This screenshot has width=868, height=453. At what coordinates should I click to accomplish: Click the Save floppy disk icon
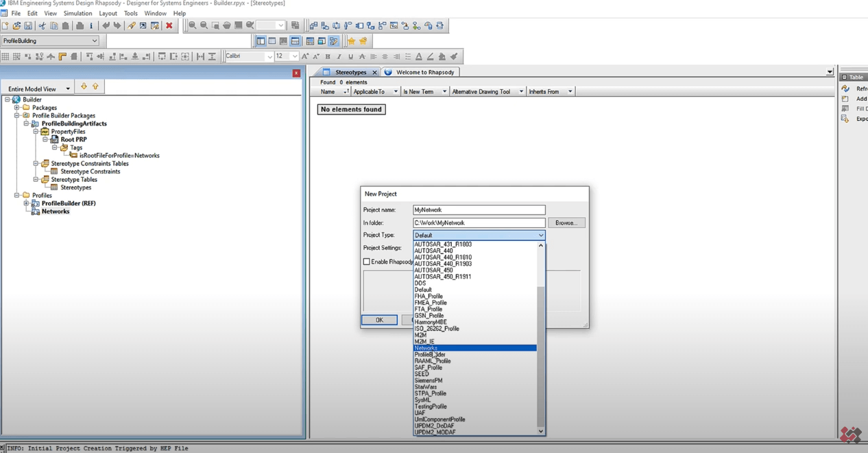[28, 25]
